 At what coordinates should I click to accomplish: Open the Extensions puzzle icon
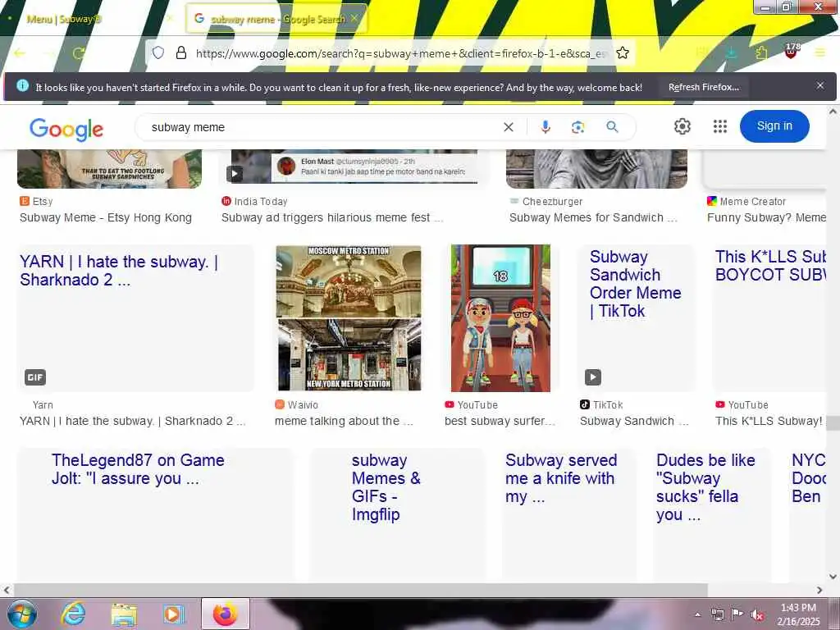click(761, 52)
